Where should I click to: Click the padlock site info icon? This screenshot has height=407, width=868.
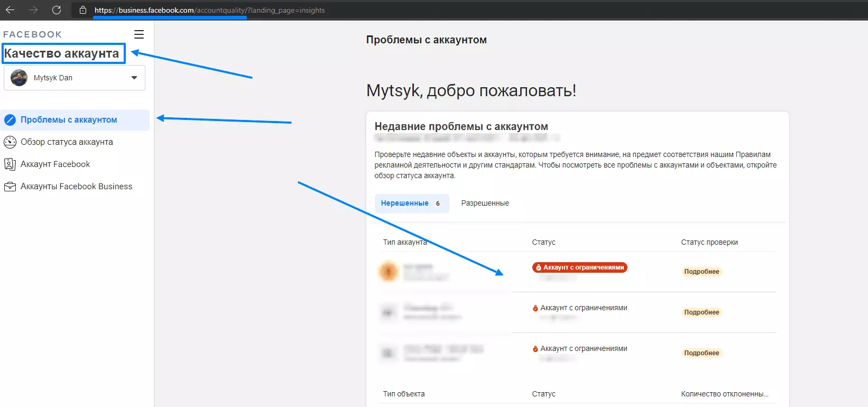(x=83, y=10)
